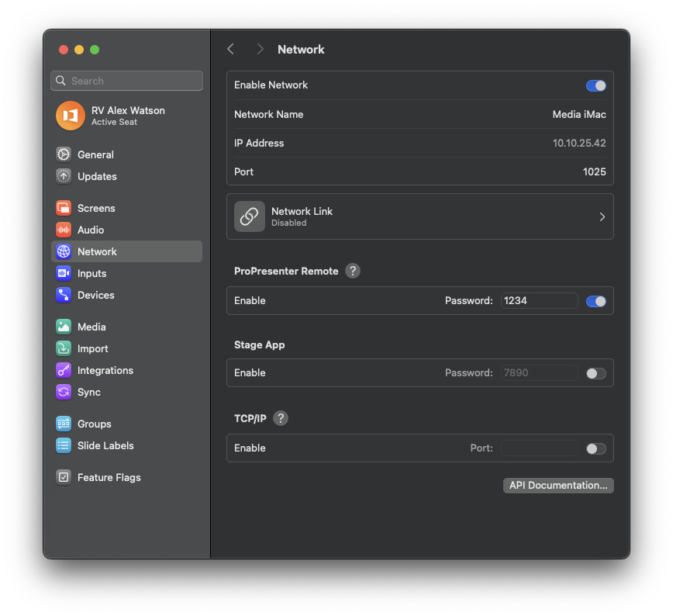This screenshot has width=673, height=616.
Task: Click the TCP/IP help question mark
Action: point(281,418)
